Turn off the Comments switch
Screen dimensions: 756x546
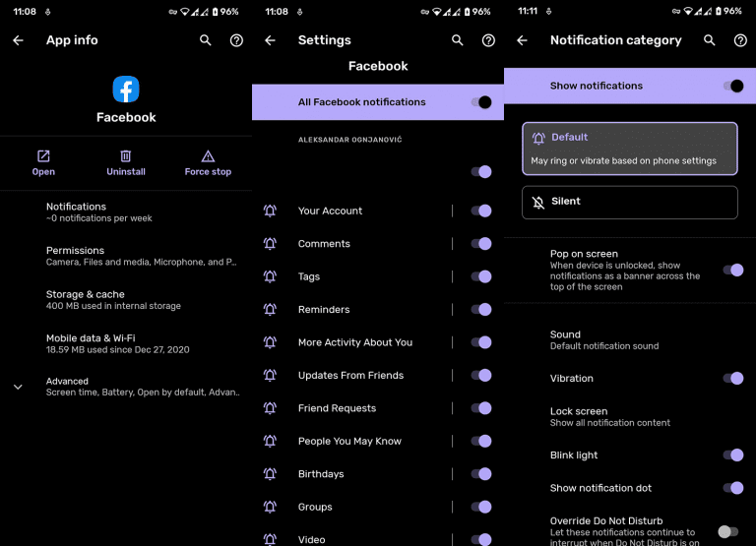pyautogui.click(x=481, y=243)
